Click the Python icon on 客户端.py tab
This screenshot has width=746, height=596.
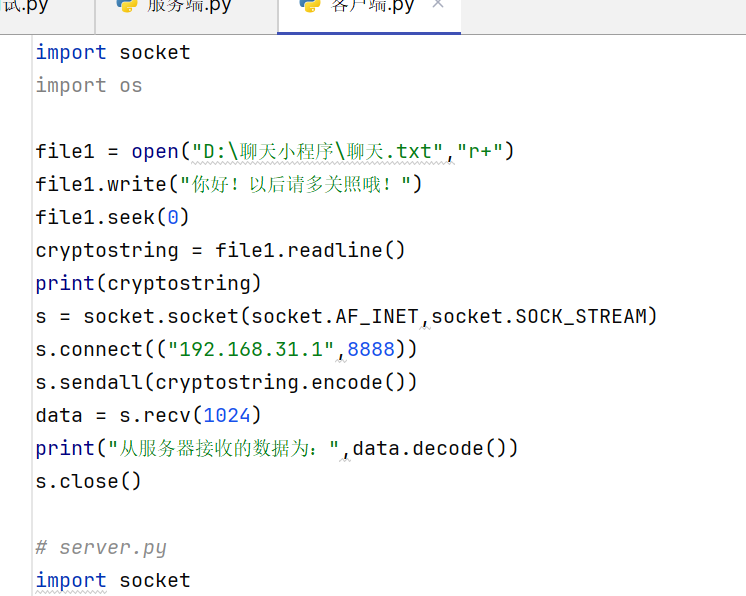310,7
